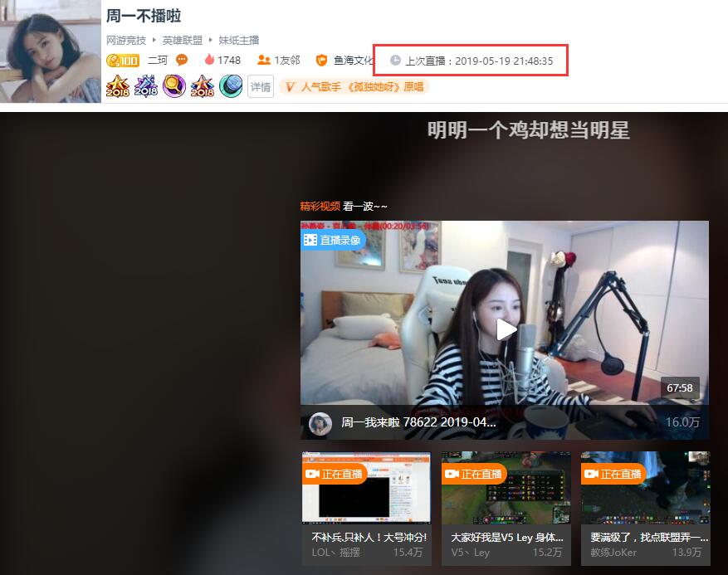Open V5 Ley live stream thumbnail
Image resolution: width=728 pixels, height=575 pixels.
(x=506, y=488)
